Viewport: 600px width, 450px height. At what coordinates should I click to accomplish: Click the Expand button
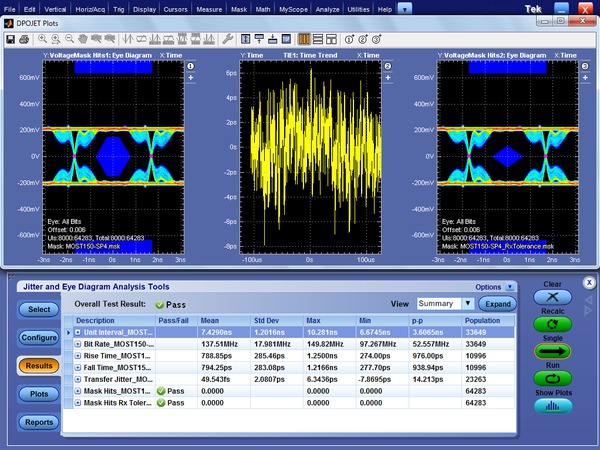click(x=497, y=304)
